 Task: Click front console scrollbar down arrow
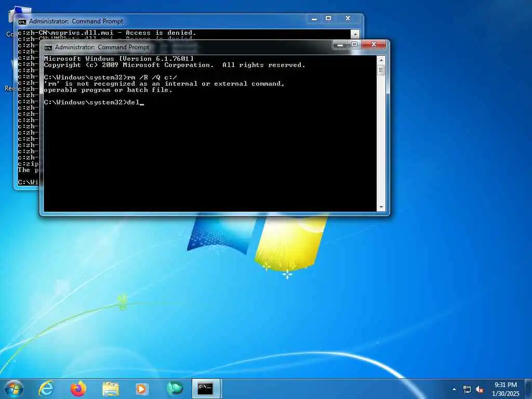pyautogui.click(x=381, y=207)
